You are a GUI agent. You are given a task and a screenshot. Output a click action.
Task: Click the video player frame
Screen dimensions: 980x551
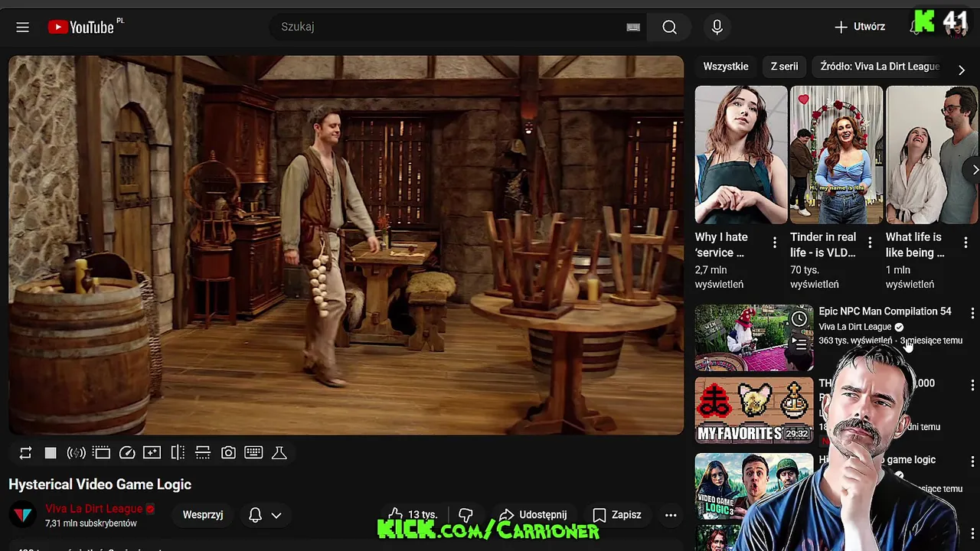[x=346, y=245]
